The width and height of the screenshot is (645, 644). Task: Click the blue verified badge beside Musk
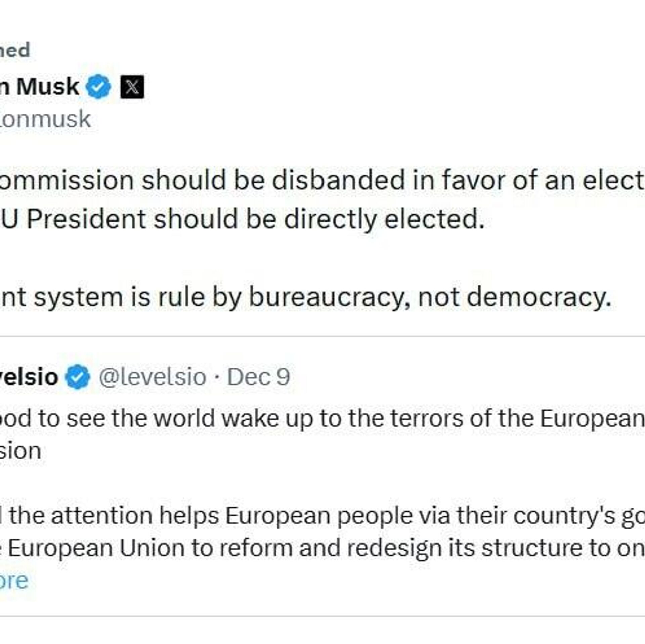[98, 87]
